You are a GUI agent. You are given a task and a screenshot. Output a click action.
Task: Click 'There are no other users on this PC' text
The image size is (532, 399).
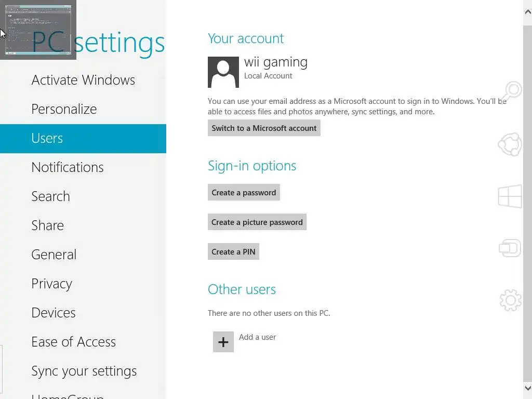(269, 313)
